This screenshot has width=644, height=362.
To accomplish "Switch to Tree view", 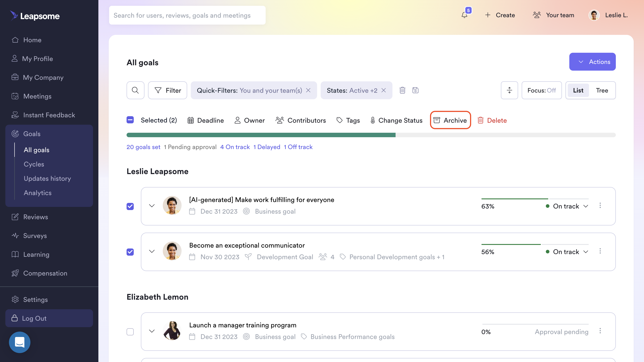I will tap(602, 90).
